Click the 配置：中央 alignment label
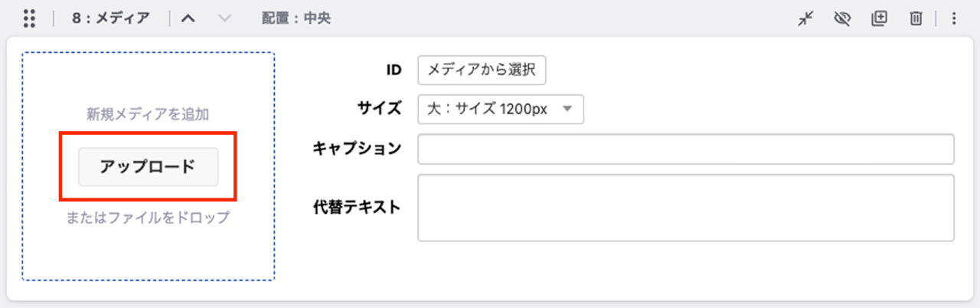This screenshot has height=308, width=980. click(x=296, y=19)
